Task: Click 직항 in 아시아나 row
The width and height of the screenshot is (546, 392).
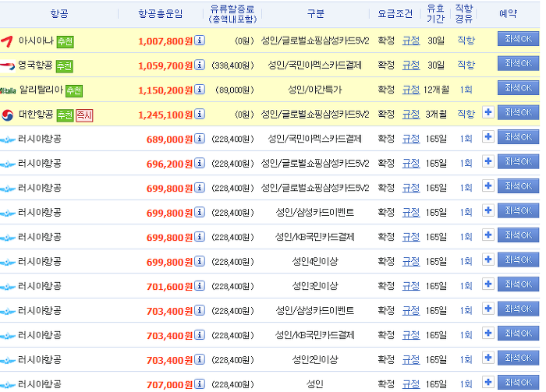Action: pos(466,41)
